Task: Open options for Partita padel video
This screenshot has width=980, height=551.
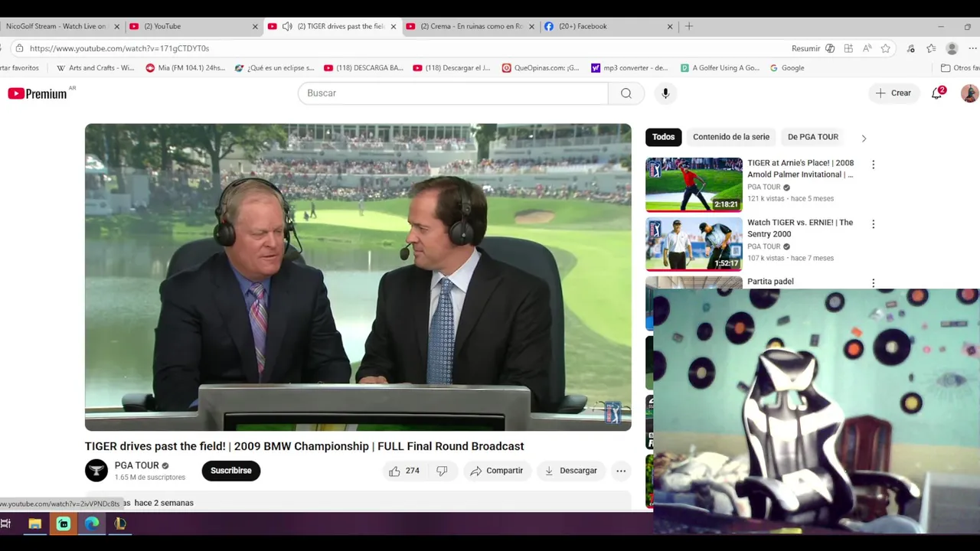Action: point(873,282)
